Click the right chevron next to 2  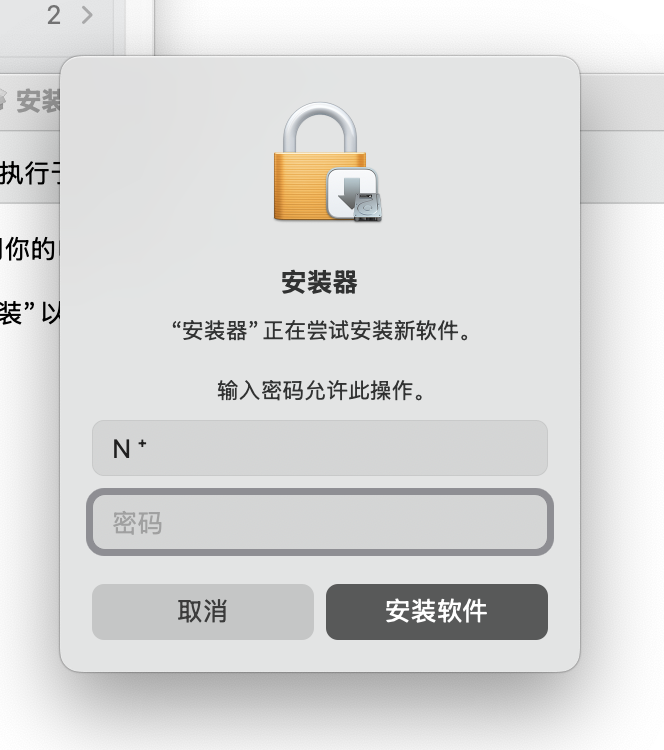[87, 15]
